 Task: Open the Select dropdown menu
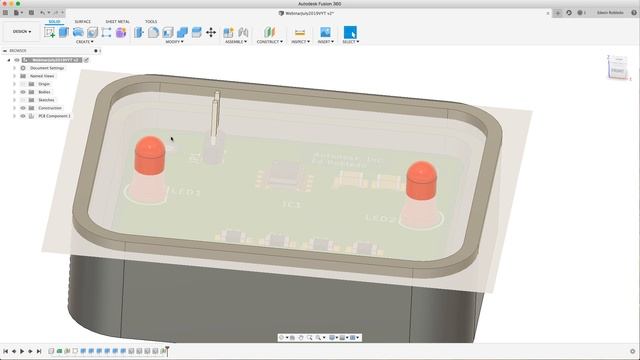[x=351, y=42]
